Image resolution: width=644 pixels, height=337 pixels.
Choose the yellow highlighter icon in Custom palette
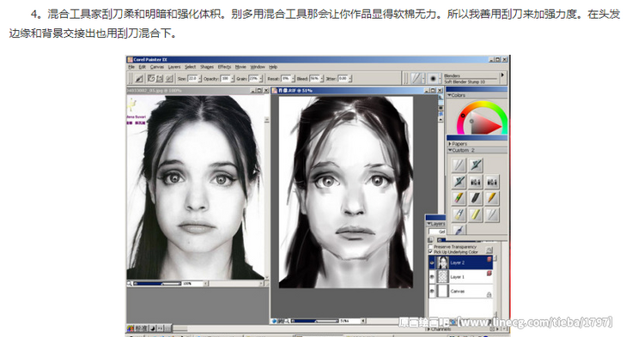[475, 214]
